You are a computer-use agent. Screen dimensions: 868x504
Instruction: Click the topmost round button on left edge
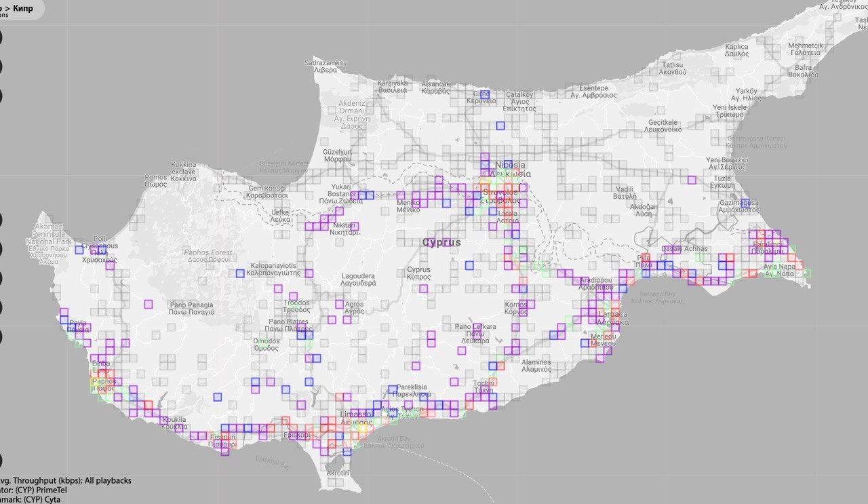(1, 37)
